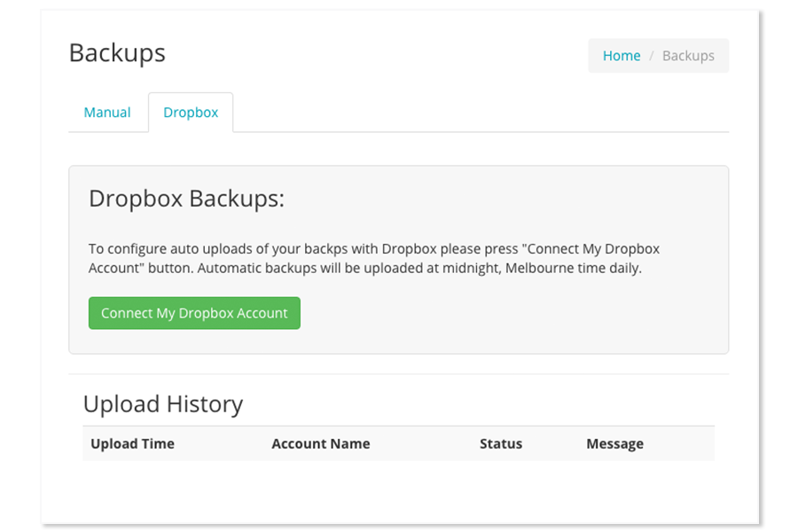
Task: Click the Upload Time column header
Action: (132, 444)
